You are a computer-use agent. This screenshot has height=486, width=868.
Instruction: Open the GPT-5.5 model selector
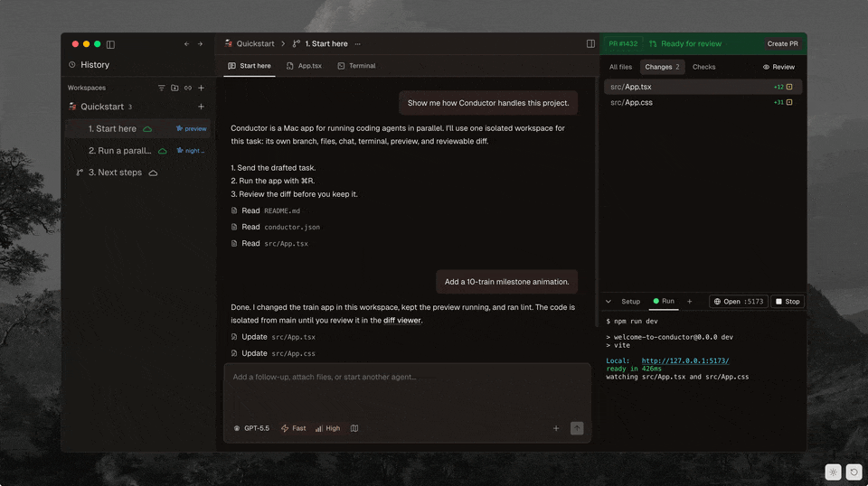[252, 428]
